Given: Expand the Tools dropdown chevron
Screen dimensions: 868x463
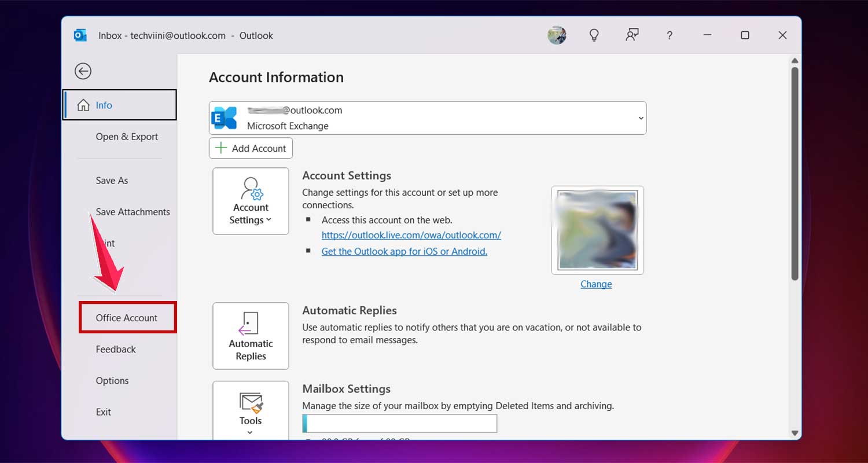Looking at the screenshot, I should point(251,432).
